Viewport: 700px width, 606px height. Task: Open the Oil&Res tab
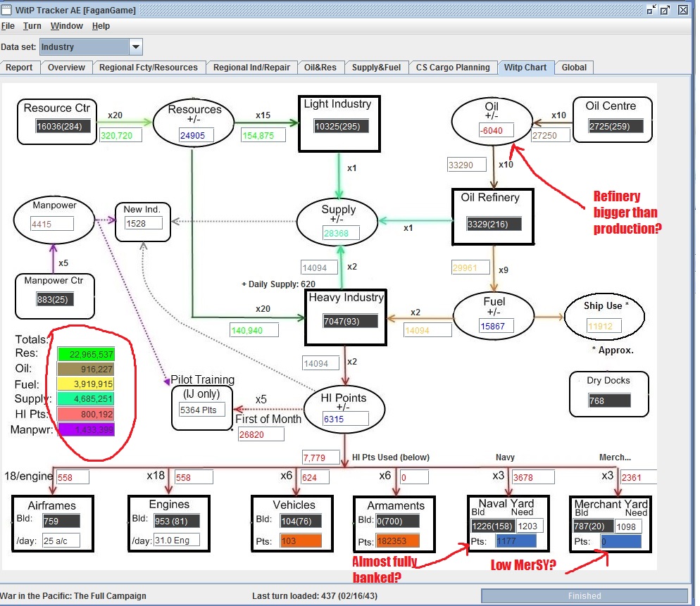pyautogui.click(x=320, y=68)
